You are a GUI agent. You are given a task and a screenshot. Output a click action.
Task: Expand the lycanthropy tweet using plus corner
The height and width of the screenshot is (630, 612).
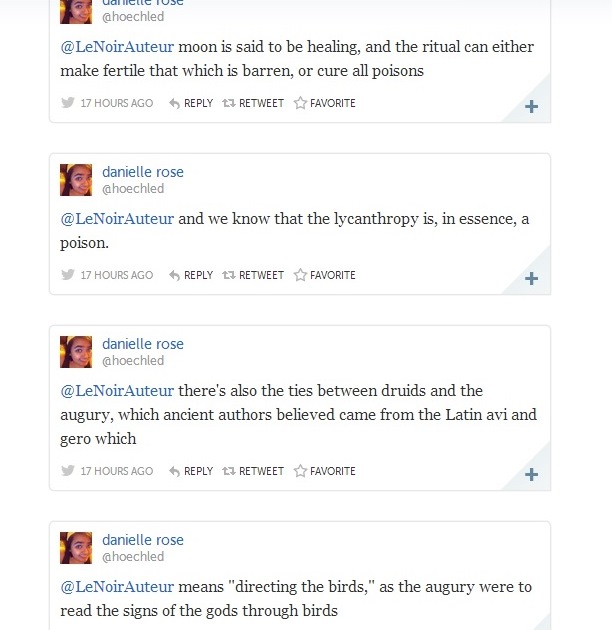[531, 279]
